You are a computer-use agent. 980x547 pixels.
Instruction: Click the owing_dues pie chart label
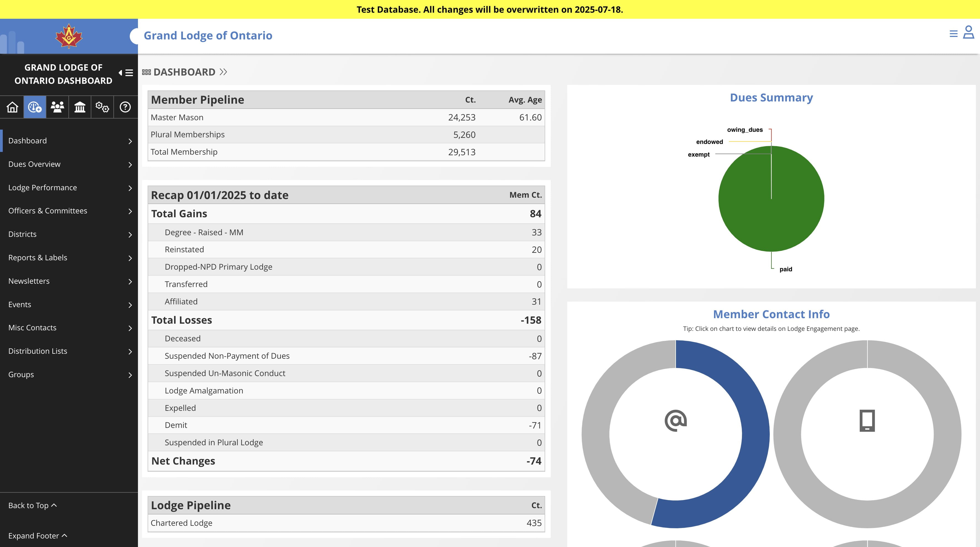point(745,130)
